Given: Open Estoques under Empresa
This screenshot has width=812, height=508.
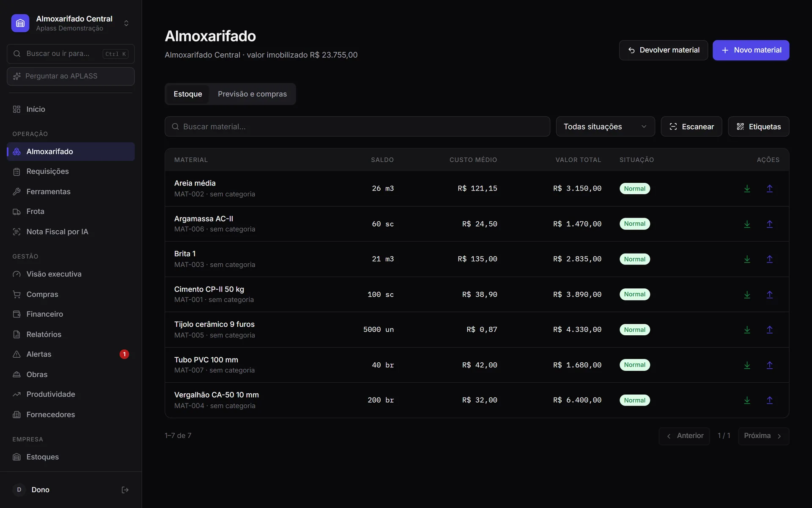Looking at the screenshot, I should click(71, 457).
